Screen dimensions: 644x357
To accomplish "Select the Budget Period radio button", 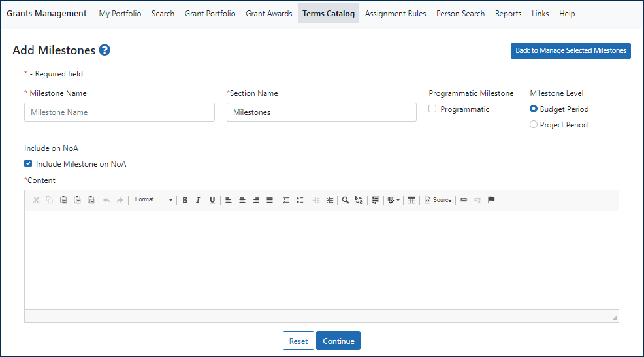I will click(x=534, y=109).
